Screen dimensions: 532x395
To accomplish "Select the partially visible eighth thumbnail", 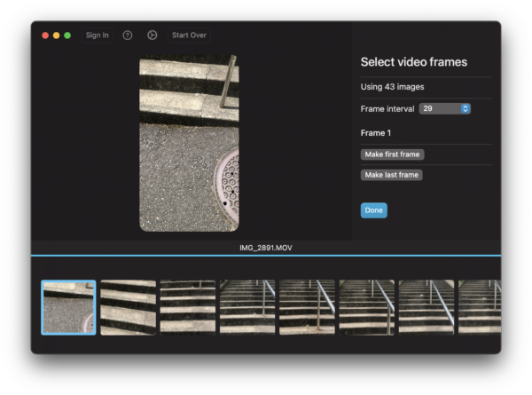I will tap(480, 307).
